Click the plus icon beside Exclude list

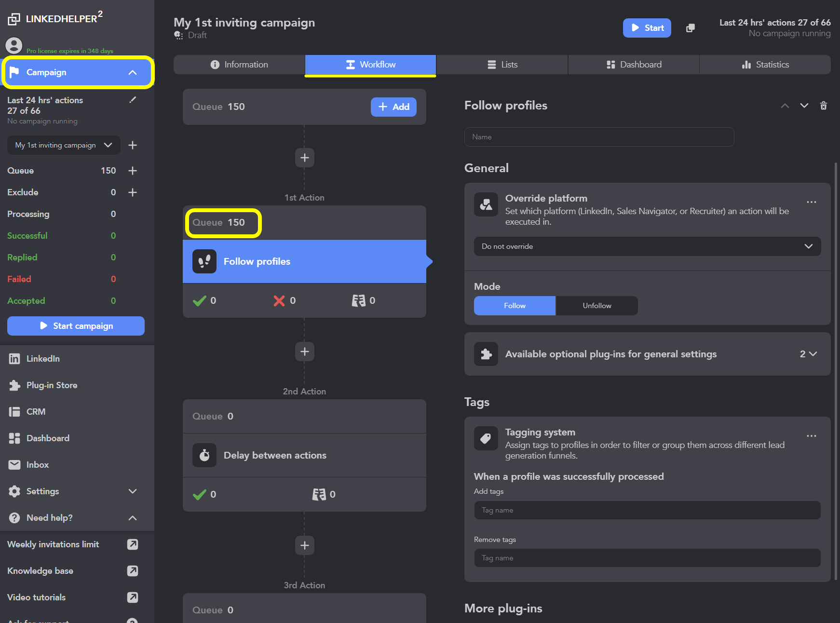(x=133, y=192)
